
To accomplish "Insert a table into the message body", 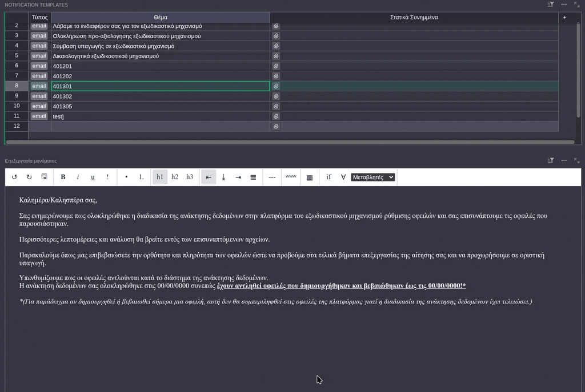I will pyautogui.click(x=309, y=177).
